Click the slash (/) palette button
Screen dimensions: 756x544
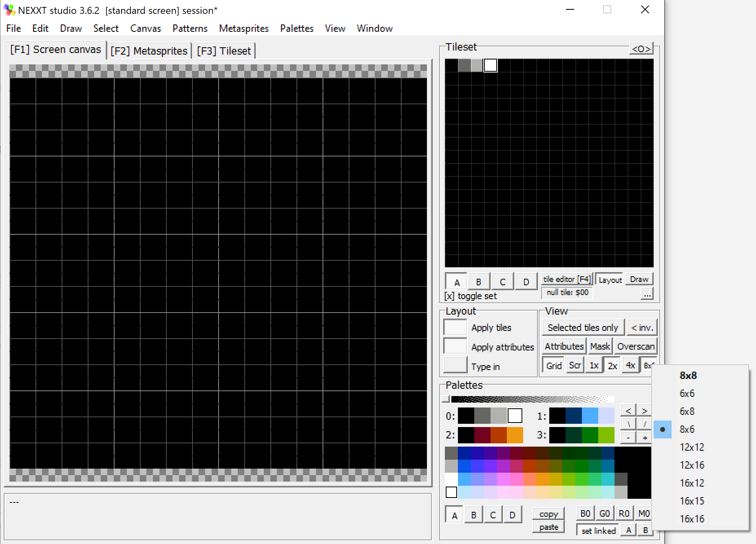[644, 424]
